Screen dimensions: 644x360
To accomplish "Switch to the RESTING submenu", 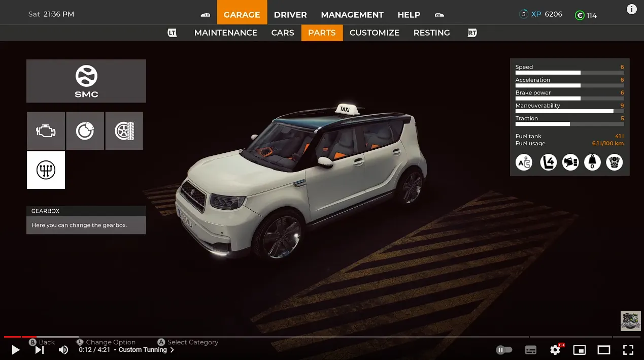I will tap(432, 32).
